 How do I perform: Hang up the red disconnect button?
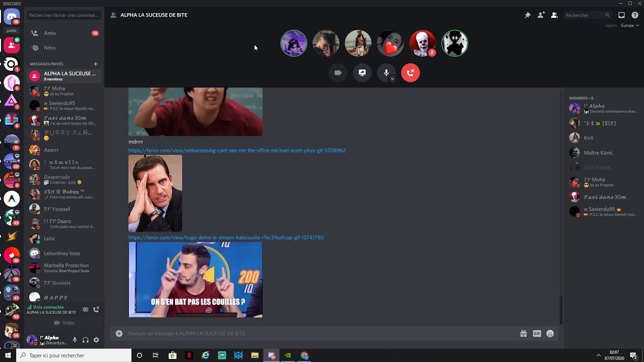tap(411, 73)
